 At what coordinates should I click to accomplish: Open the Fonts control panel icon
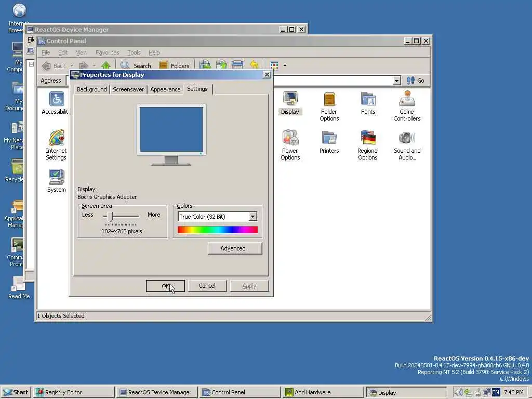coord(368,103)
